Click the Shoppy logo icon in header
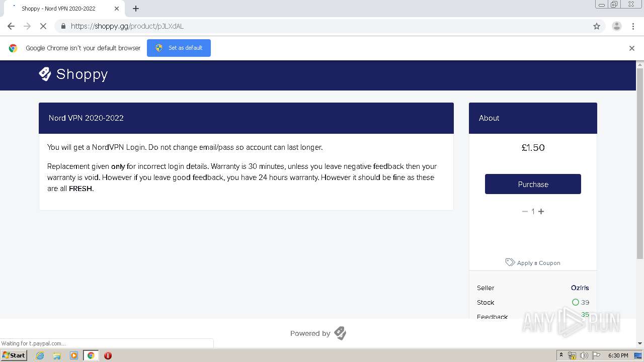 click(45, 74)
